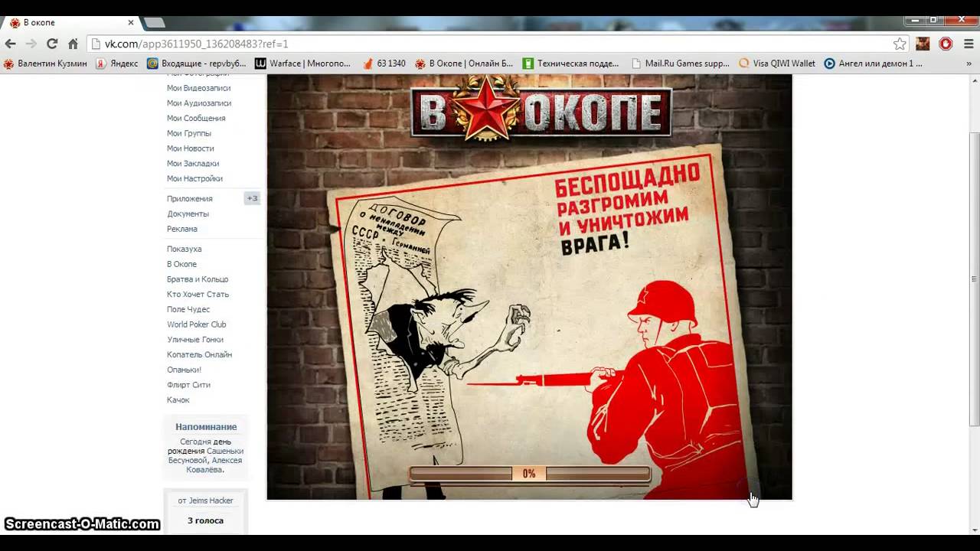The width and height of the screenshot is (980, 551).
Task: Open the 'Валентин Кузмин' bookmark
Action: click(x=45, y=64)
